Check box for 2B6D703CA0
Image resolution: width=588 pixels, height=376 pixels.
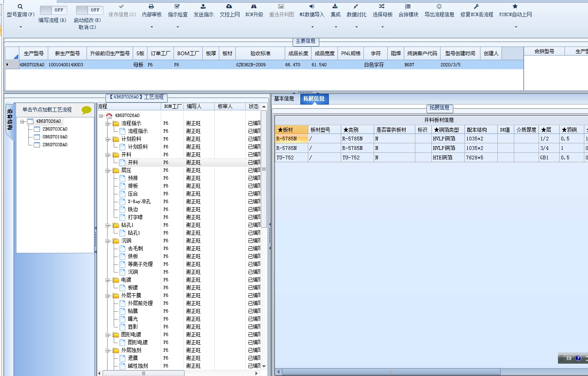(37, 129)
